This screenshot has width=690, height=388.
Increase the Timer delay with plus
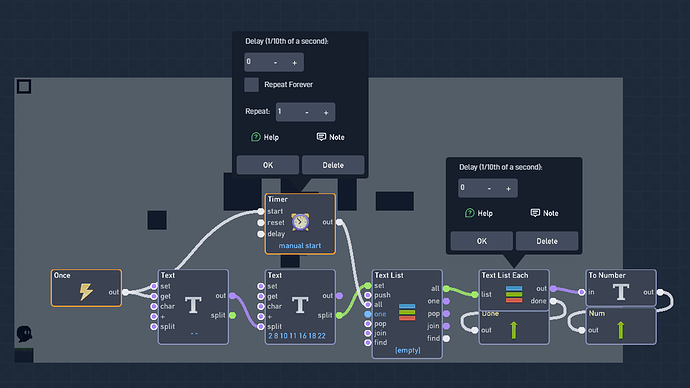tap(294, 63)
